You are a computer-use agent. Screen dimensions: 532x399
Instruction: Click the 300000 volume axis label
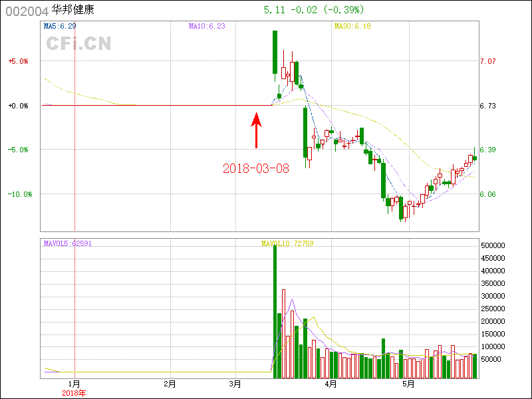tap(493, 296)
